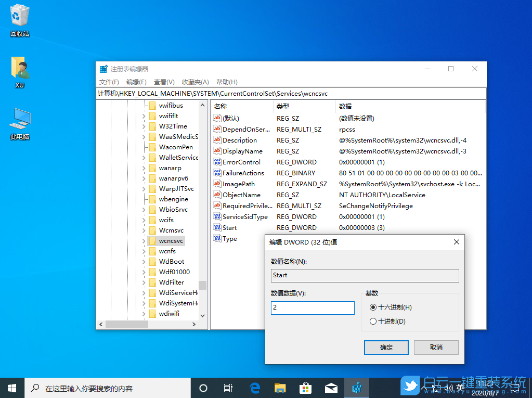
Task: Cancel the DWORD edit dialog
Action: point(436,347)
